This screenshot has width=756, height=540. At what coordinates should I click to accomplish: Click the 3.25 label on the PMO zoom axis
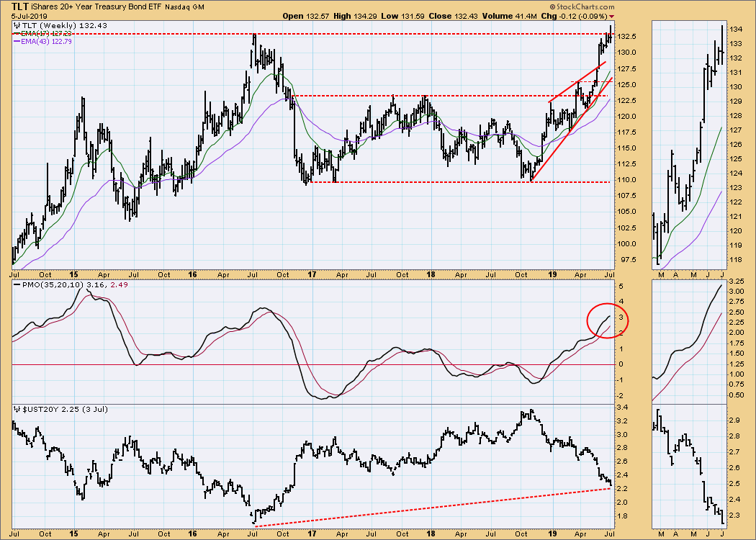pyautogui.click(x=737, y=281)
